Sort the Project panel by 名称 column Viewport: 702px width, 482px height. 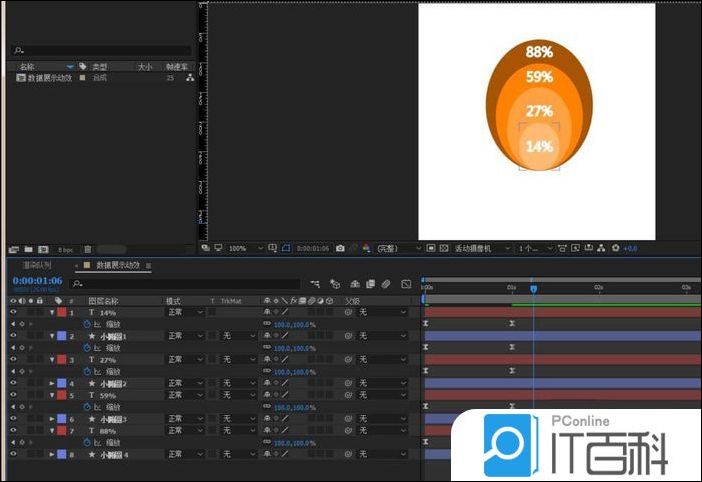pos(27,67)
